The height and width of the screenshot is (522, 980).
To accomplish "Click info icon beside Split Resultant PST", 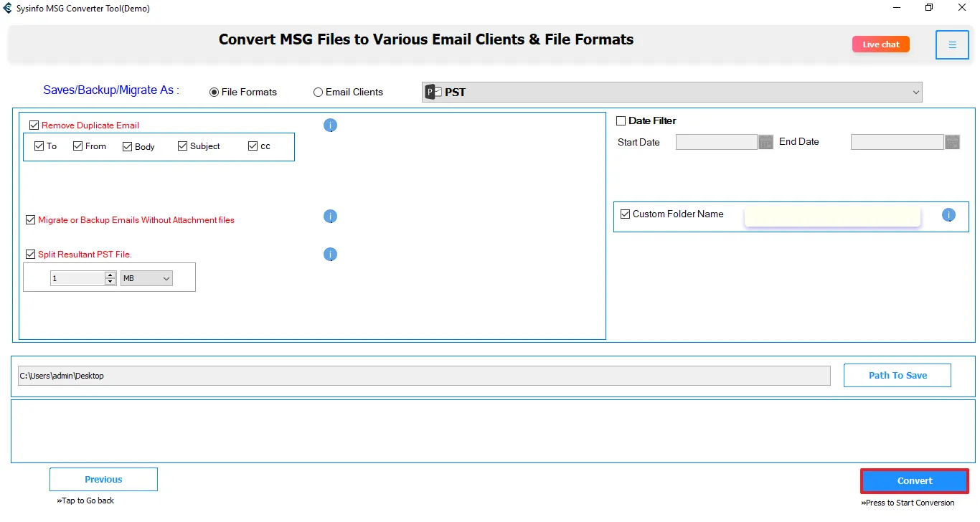I will point(330,255).
